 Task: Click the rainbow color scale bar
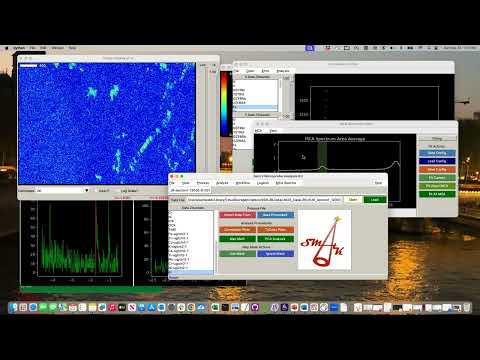click(225, 103)
